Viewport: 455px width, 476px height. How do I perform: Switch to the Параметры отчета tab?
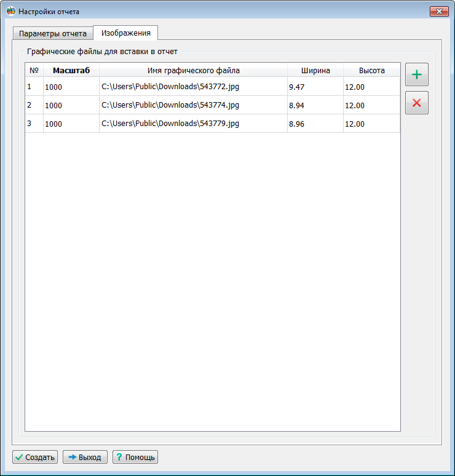pos(52,33)
